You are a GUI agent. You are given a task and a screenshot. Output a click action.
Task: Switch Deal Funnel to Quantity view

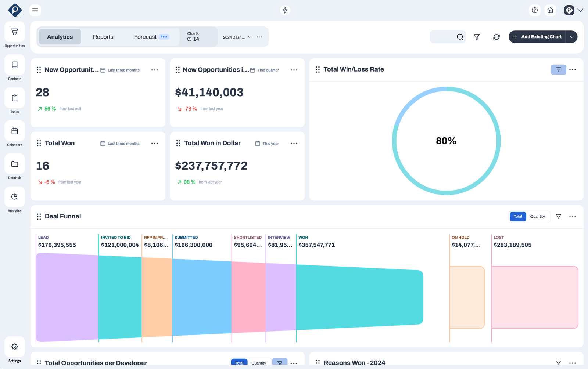tap(537, 217)
